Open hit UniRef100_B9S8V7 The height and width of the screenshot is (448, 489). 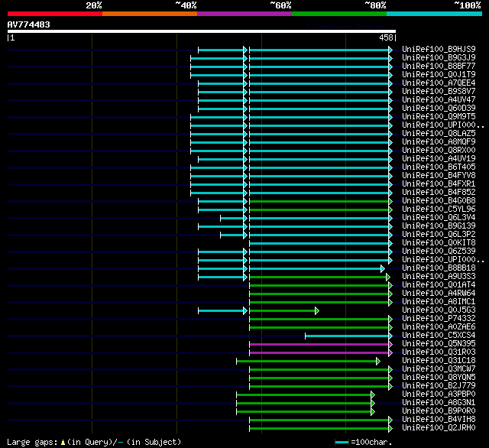[x=439, y=92]
